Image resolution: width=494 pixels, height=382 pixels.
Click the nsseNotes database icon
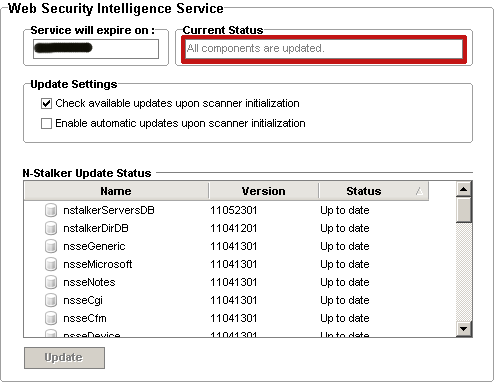click(51, 282)
